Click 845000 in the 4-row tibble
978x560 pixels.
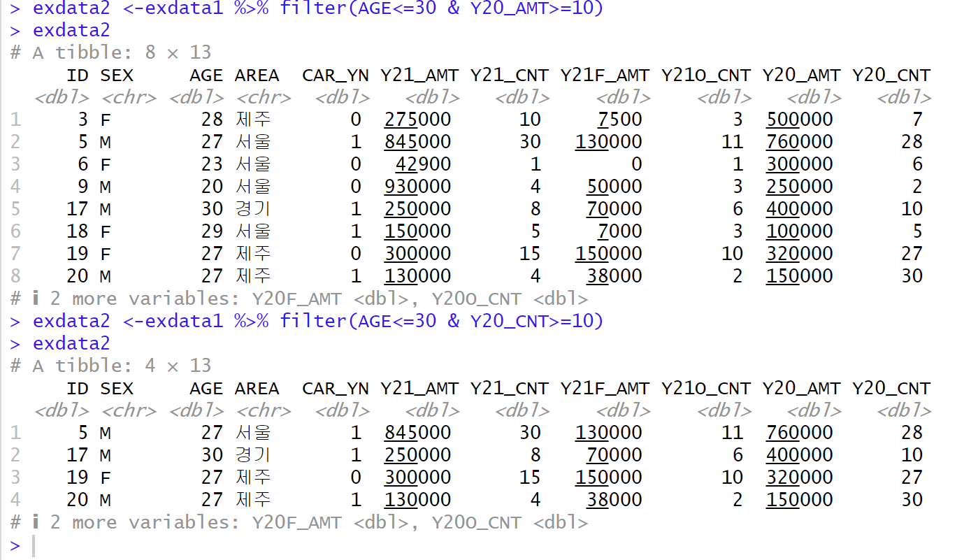coord(417,433)
